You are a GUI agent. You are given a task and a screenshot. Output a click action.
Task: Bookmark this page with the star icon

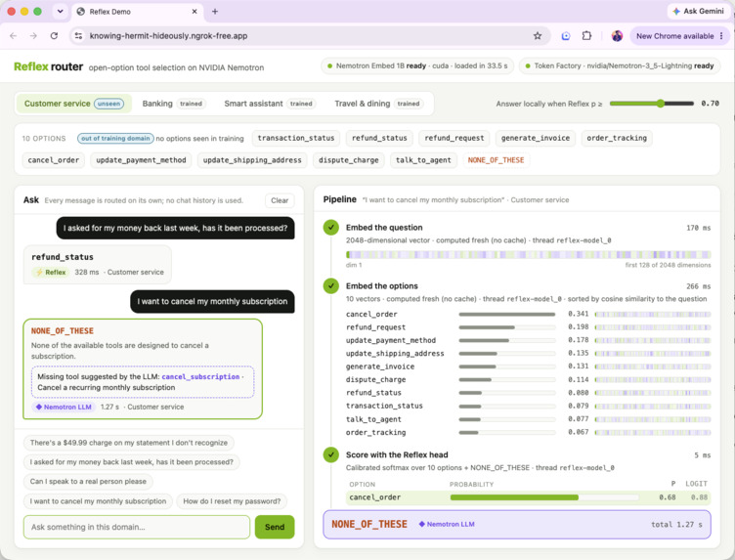tap(538, 35)
